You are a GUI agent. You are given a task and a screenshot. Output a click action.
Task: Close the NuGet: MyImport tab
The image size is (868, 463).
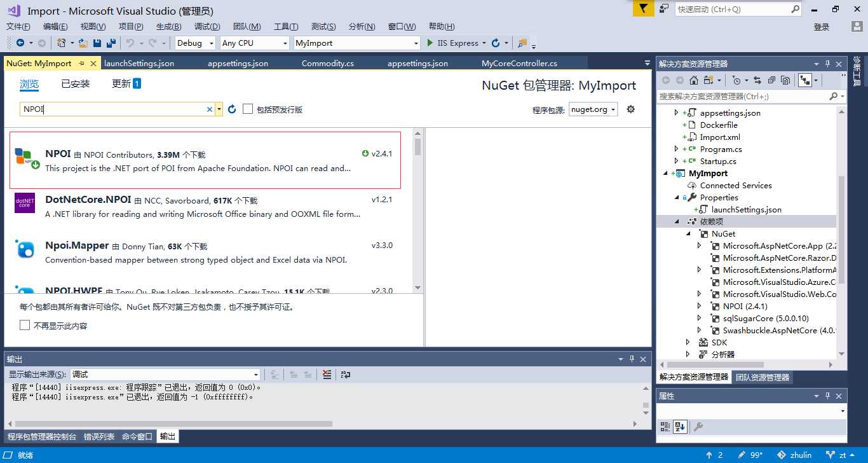point(93,64)
